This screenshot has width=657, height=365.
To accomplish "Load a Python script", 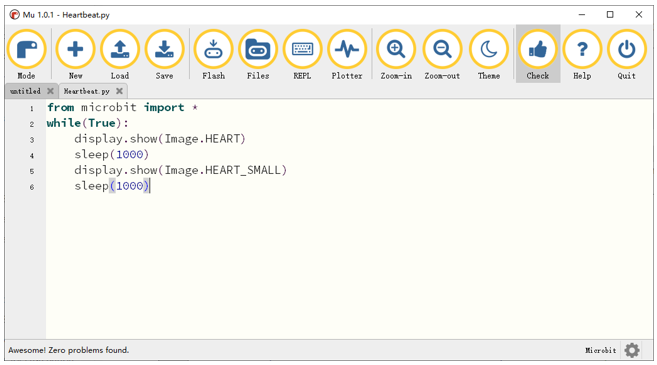I will coord(120,54).
